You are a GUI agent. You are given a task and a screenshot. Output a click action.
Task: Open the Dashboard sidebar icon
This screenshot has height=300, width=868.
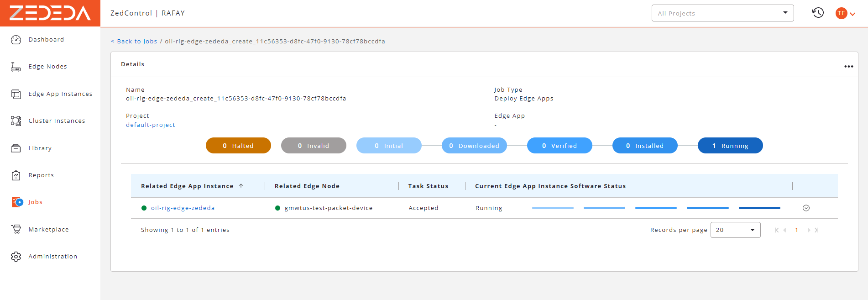[16, 40]
